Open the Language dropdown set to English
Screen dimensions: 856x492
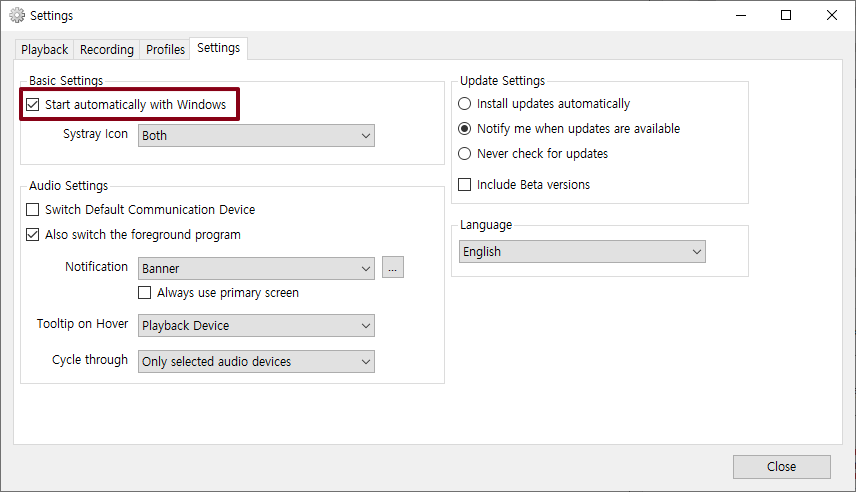[582, 252]
